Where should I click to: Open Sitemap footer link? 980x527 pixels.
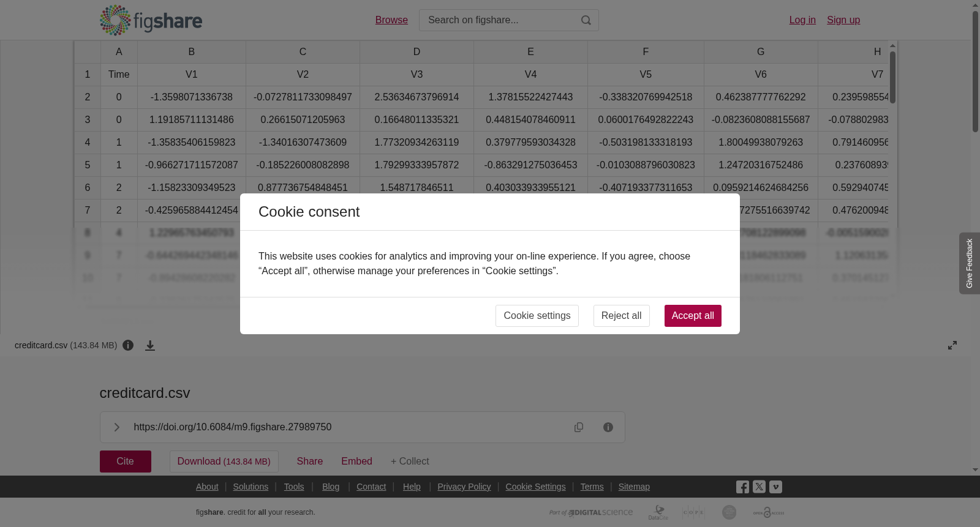coord(634,487)
